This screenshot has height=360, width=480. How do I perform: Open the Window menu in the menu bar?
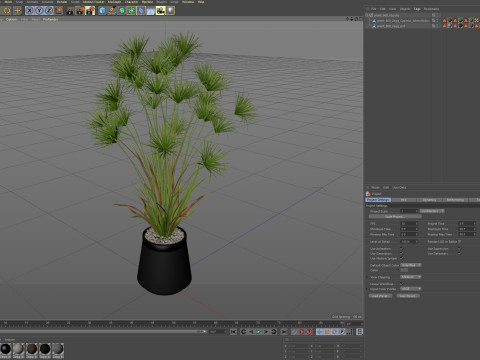(188, 2)
